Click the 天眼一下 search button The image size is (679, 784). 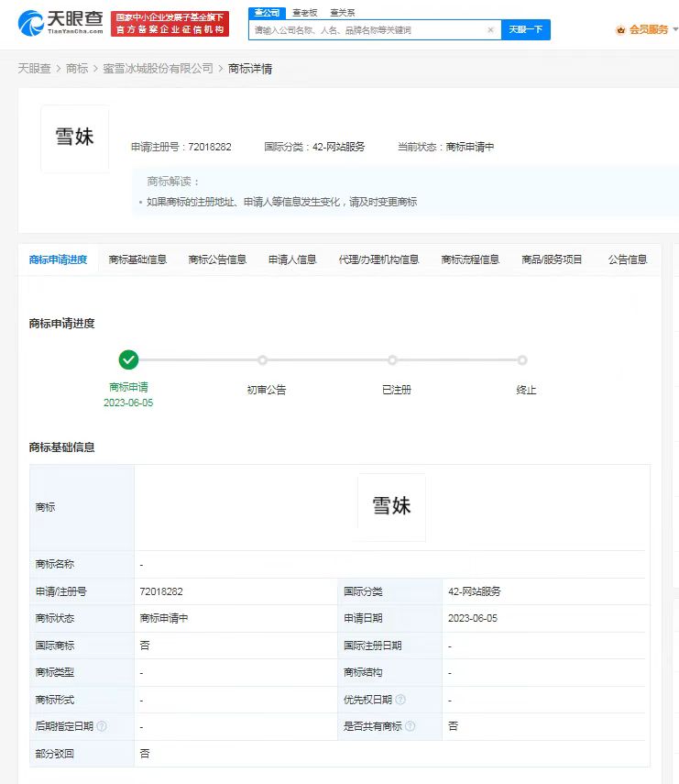(526, 30)
